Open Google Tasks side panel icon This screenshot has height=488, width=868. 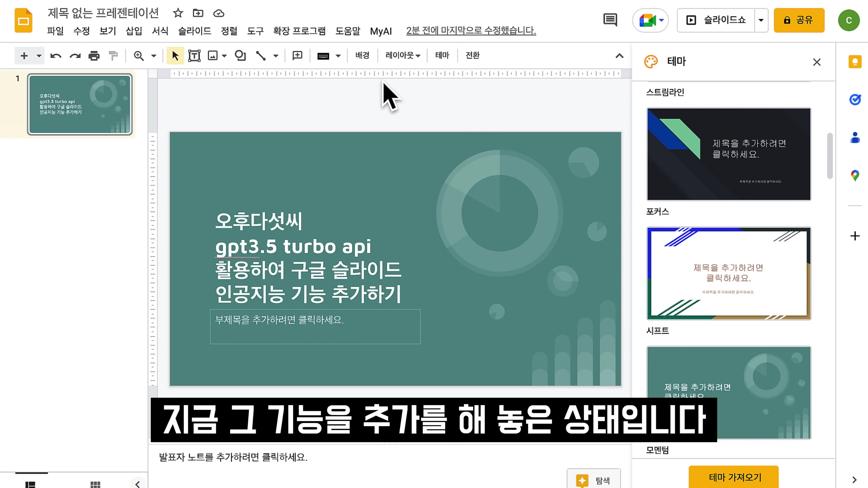(x=855, y=100)
